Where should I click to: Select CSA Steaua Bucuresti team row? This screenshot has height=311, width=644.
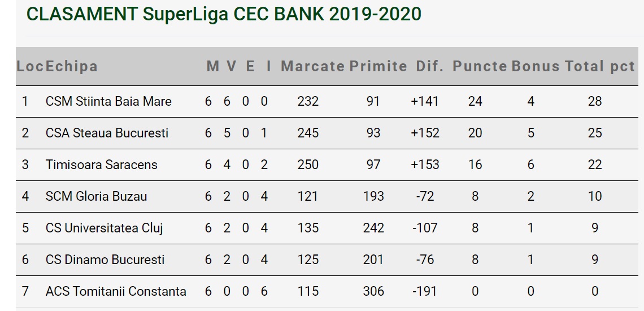pos(107,133)
